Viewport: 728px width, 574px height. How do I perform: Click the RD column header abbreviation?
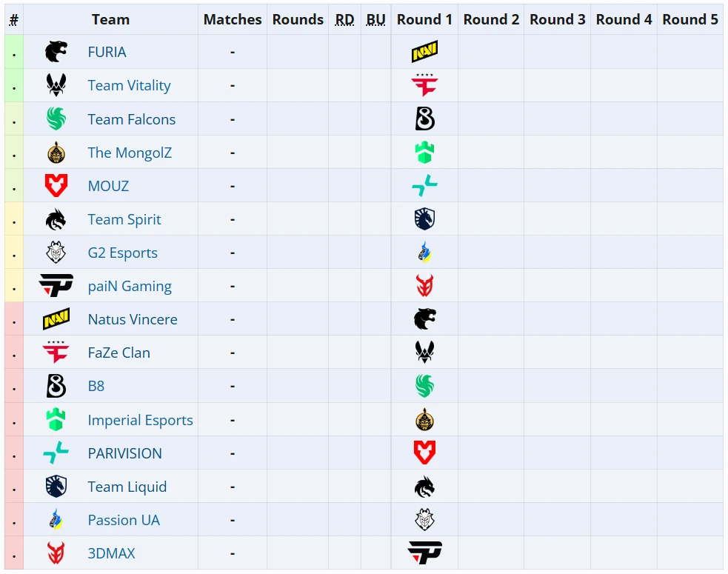click(x=344, y=19)
